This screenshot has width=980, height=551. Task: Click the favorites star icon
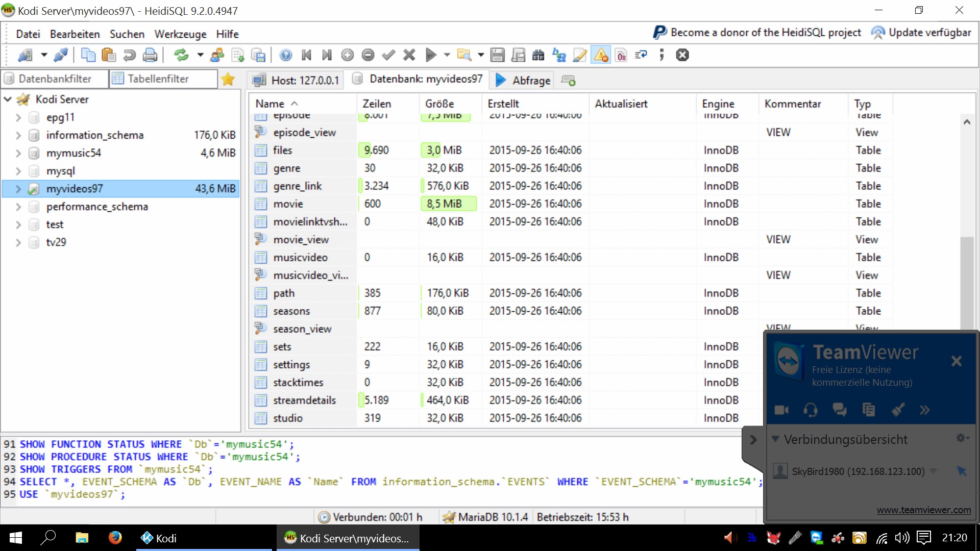point(228,79)
